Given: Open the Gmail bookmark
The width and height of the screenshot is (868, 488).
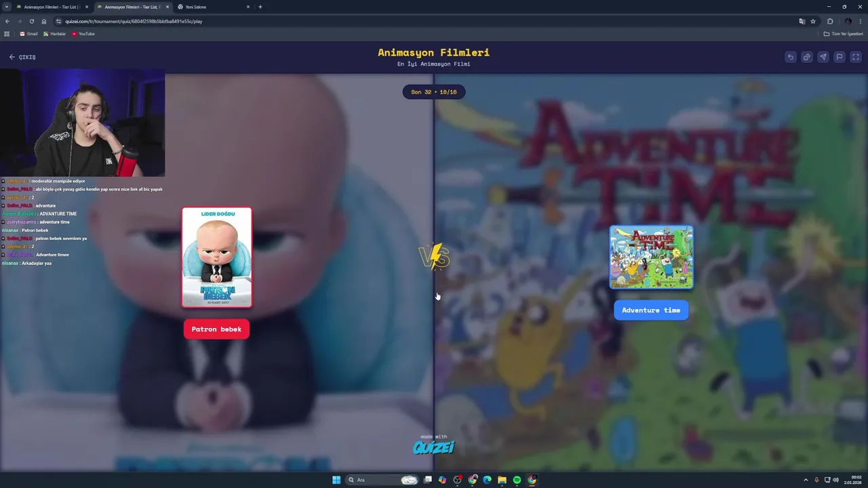Looking at the screenshot, I should 28,34.
